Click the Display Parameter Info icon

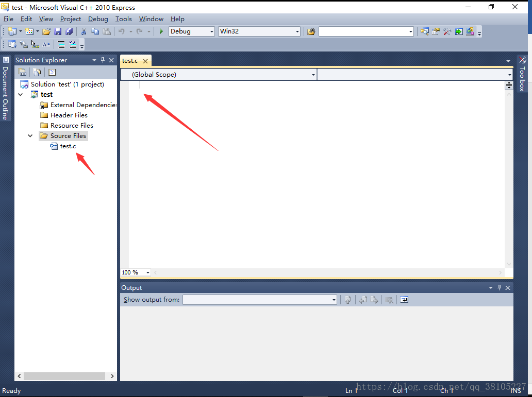point(24,44)
